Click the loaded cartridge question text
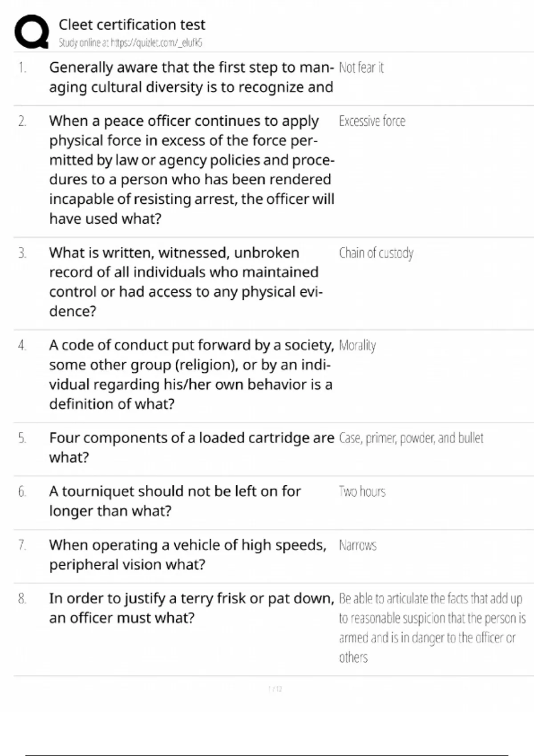This screenshot has height=756, width=534. pyautogui.click(x=191, y=447)
